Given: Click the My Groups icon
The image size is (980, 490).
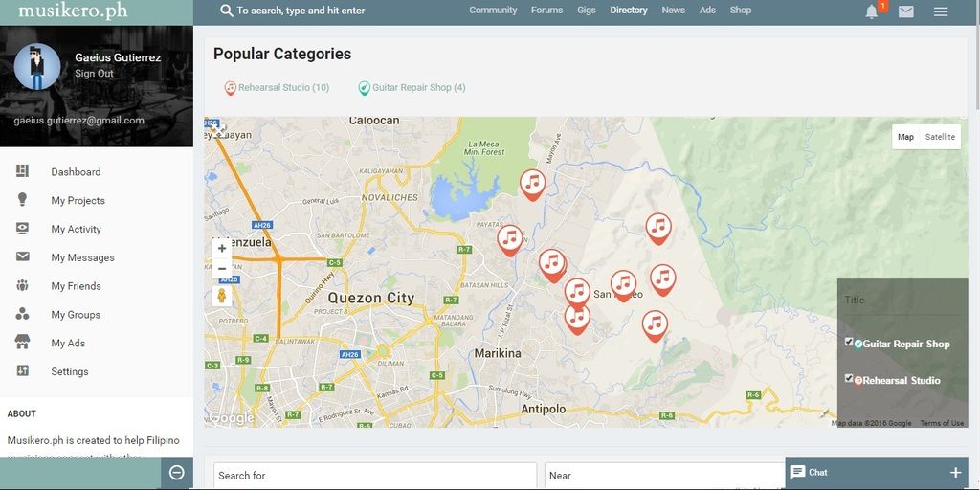Looking at the screenshot, I should [x=23, y=314].
